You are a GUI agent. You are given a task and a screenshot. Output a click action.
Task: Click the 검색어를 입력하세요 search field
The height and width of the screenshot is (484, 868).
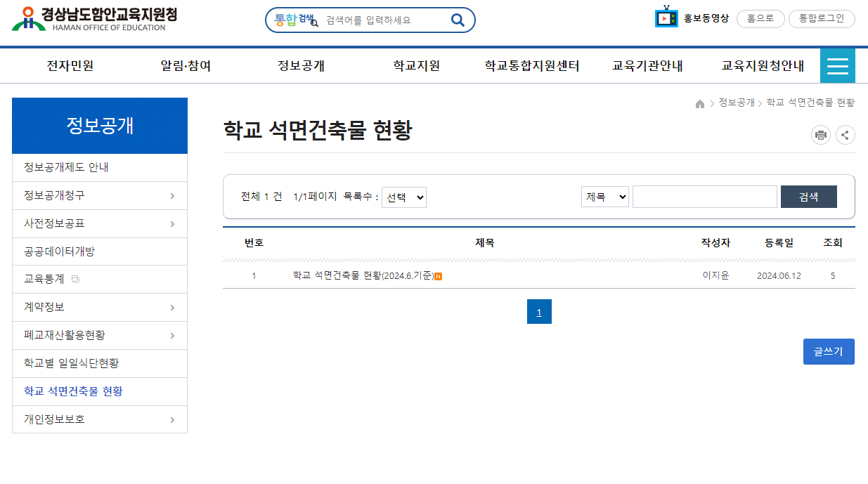coord(383,20)
